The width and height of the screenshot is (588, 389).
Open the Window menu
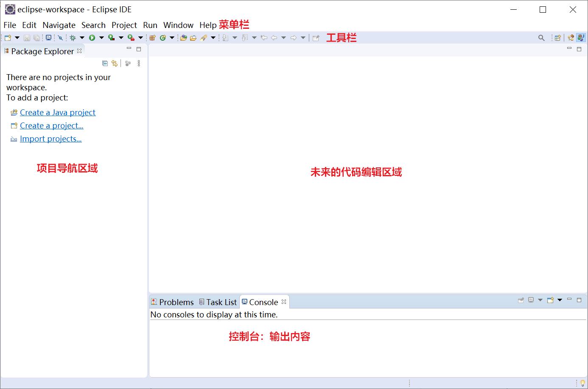[178, 25]
